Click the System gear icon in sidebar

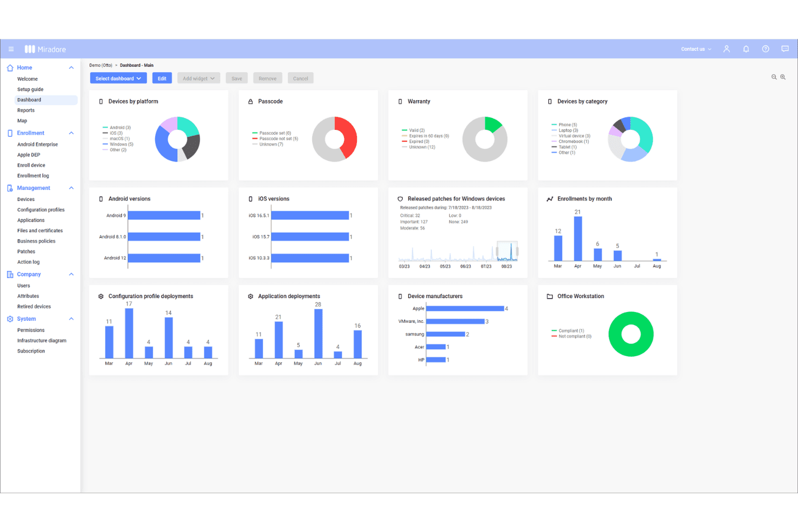click(x=10, y=319)
